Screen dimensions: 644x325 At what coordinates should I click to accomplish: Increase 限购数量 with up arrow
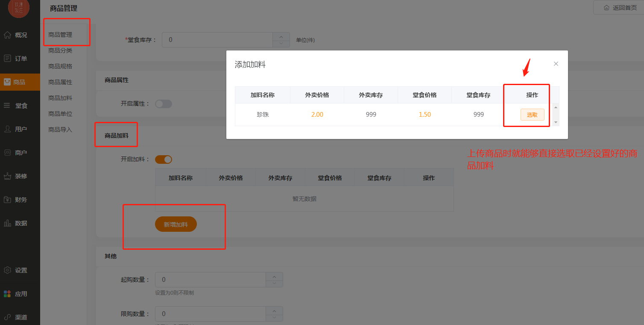tap(274, 310)
